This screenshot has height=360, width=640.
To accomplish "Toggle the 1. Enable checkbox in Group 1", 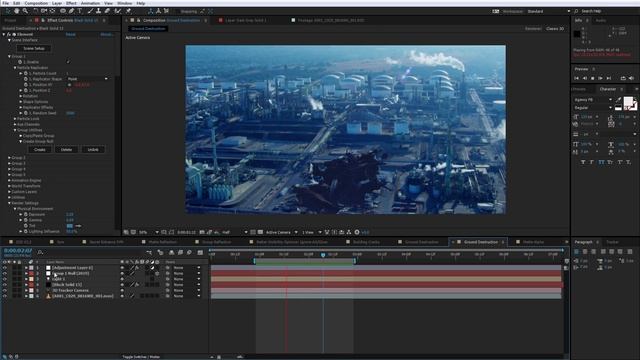I will click(x=68, y=62).
